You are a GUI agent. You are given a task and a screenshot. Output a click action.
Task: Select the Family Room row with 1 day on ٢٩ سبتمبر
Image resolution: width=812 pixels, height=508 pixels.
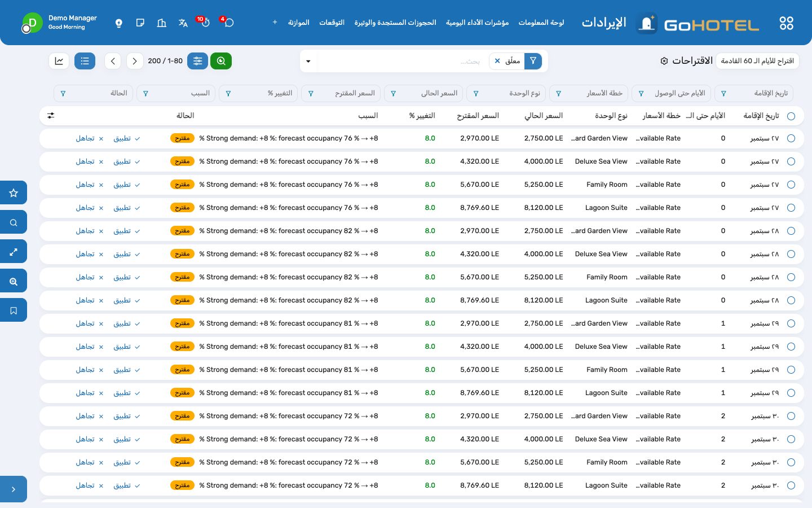pyautogui.click(x=791, y=370)
